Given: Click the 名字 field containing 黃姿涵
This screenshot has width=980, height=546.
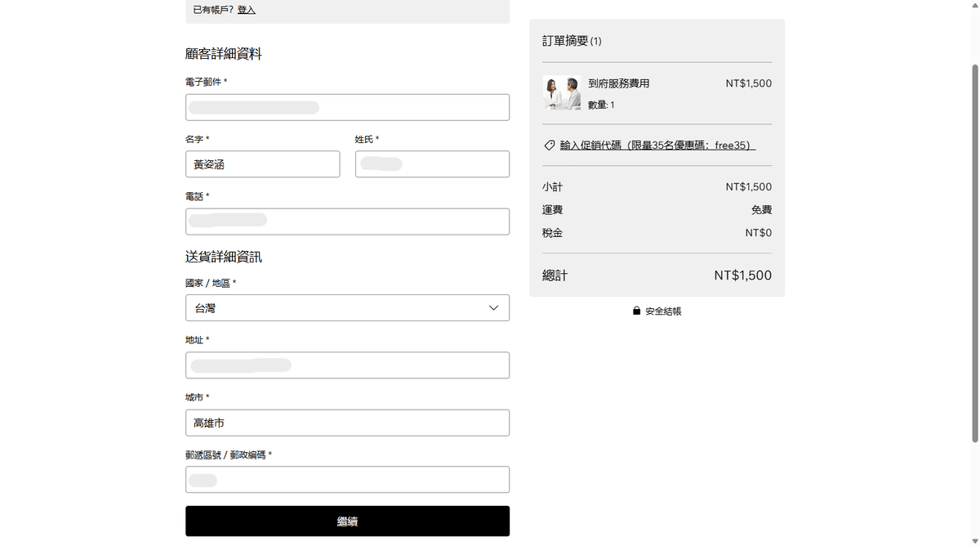Looking at the screenshot, I should pyautogui.click(x=262, y=164).
